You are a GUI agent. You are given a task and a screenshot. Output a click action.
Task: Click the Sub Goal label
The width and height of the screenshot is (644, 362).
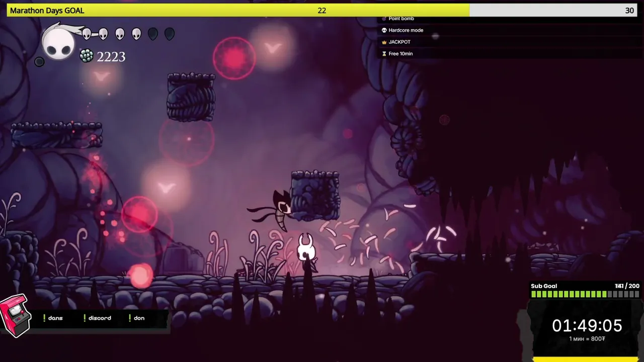pos(544,286)
